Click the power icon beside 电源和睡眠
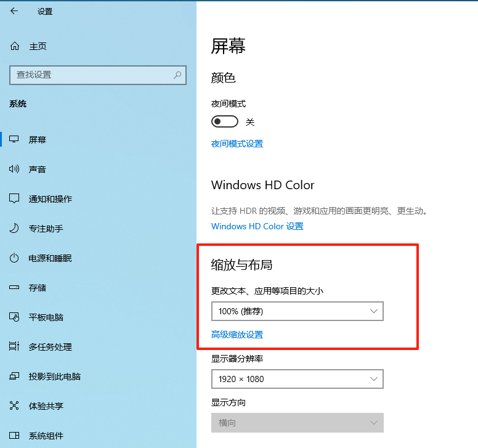 14,258
